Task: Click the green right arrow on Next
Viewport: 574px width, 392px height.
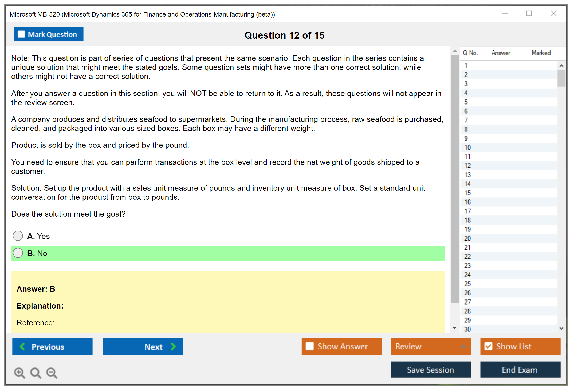Action: tap(173, 346)
